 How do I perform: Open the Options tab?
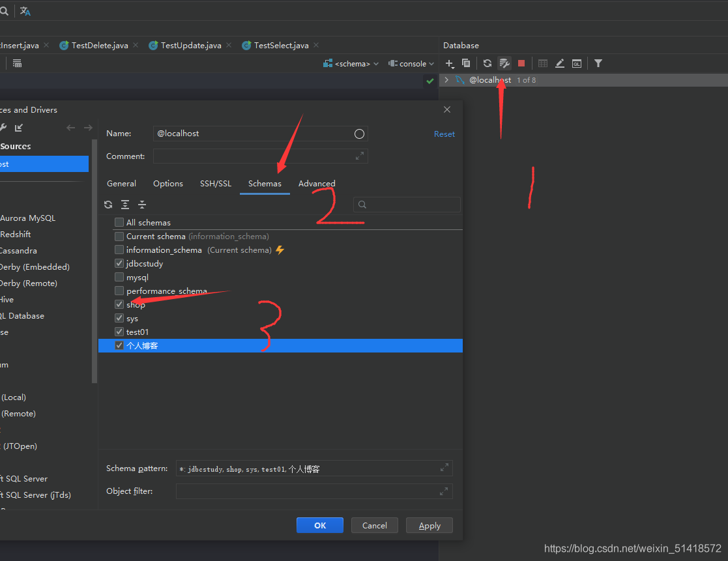pyautogui.click(x=168, y=183)
